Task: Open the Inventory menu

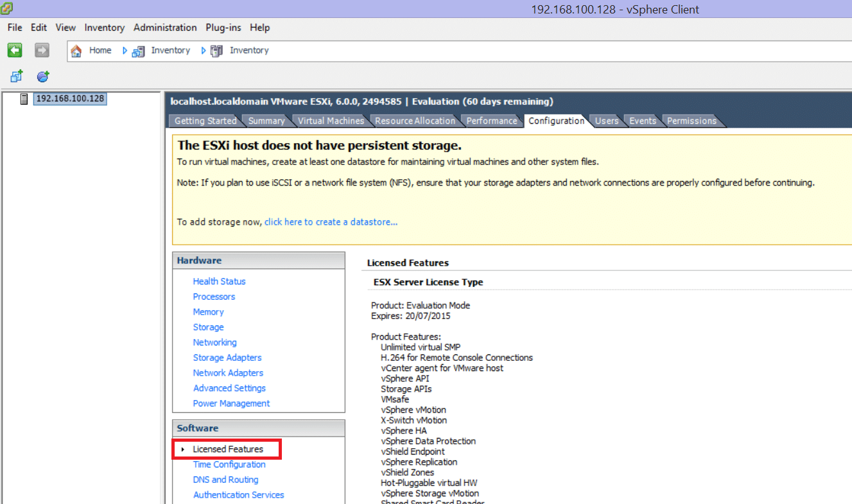Action: point(105,28)
